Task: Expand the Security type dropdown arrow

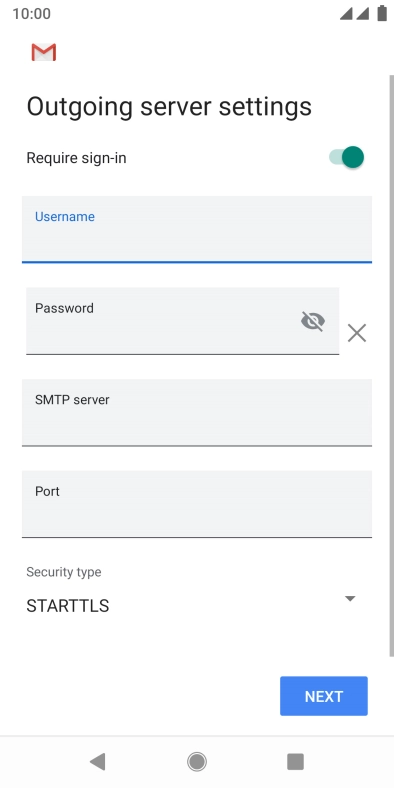Action: coord(350,598)
